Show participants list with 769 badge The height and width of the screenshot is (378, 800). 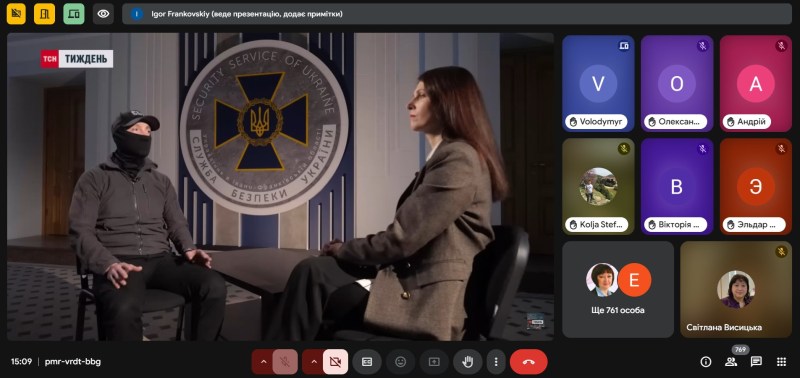point(731,362)
